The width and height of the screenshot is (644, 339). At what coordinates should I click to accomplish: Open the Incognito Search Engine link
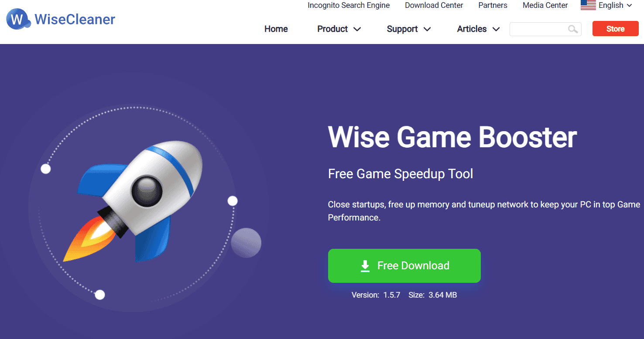click(349, 5)
